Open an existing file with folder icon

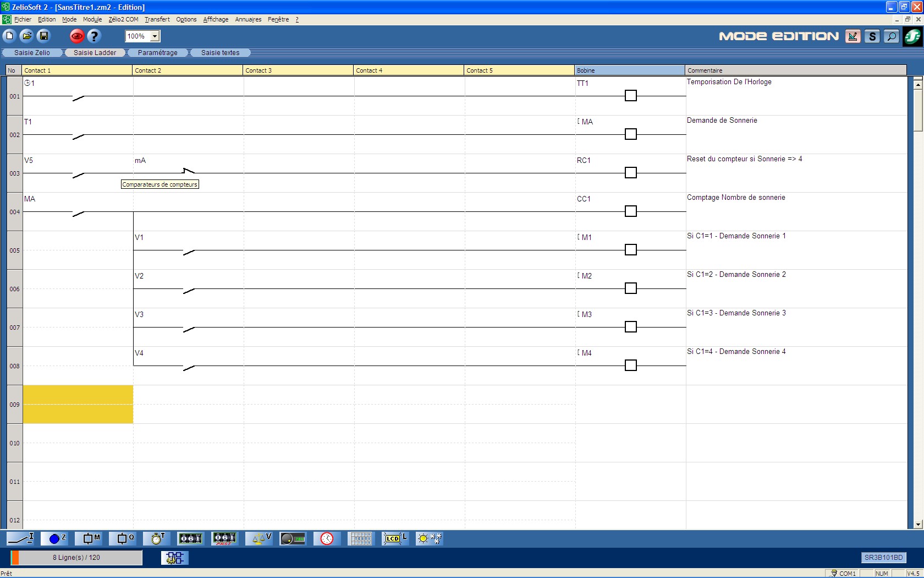[x=26, y=36]
